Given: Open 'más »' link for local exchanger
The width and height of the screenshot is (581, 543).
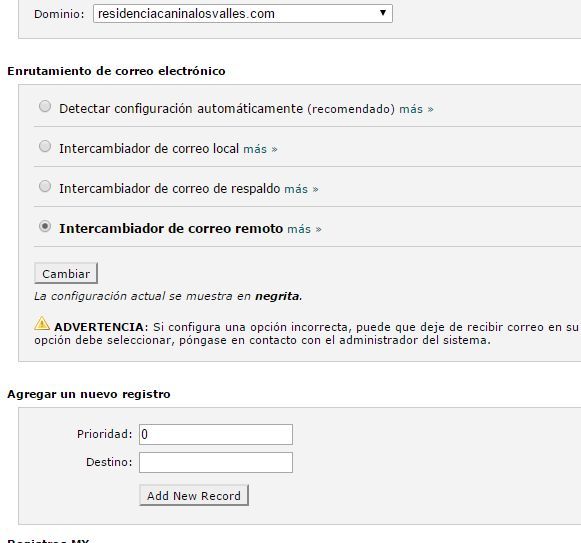Looking at the screenshot, I should pyautogui.click(x=260, y=149).
